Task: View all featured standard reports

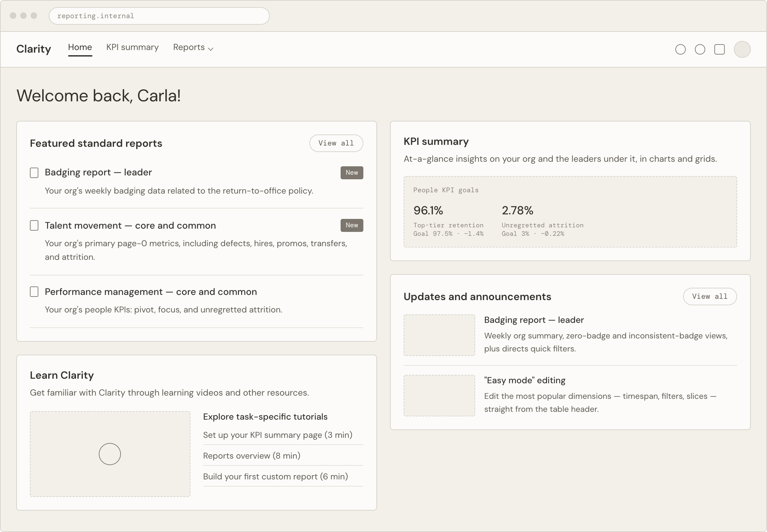Action: (x=336, y=143)
